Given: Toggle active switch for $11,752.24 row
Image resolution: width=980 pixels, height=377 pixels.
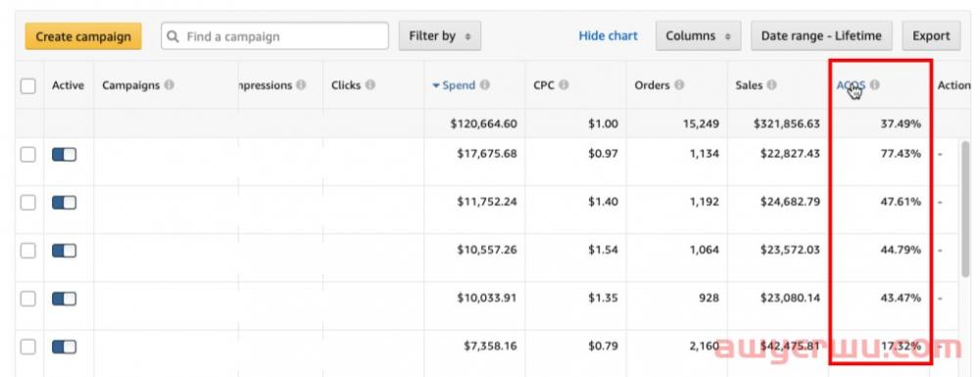Looking at the screenshot, I should tap(64, 203).
